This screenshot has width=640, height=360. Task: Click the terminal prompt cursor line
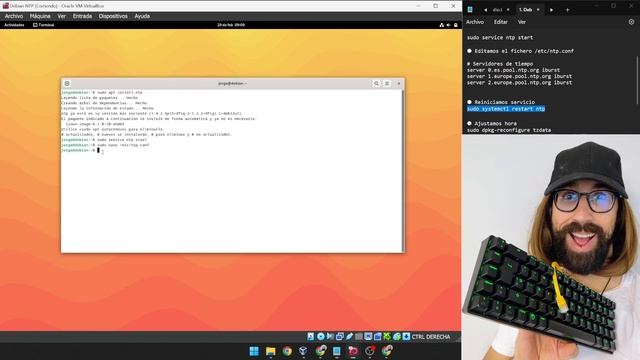80,150
